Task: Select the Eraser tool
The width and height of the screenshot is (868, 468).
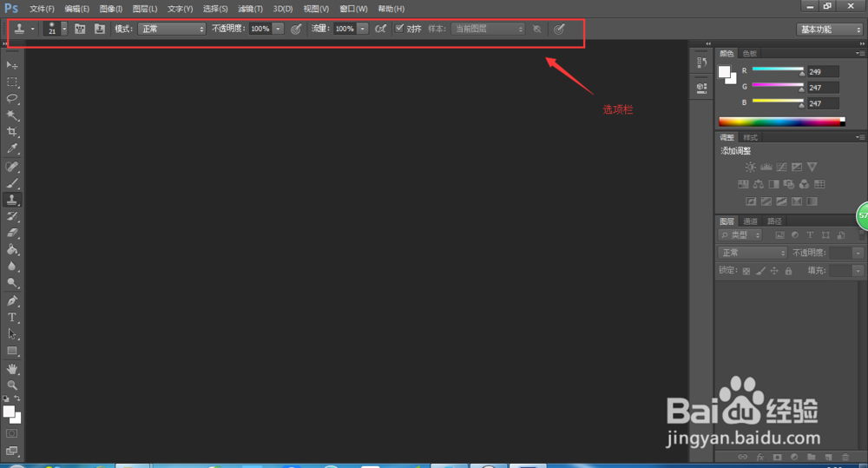Action: [x=11, y=234]
